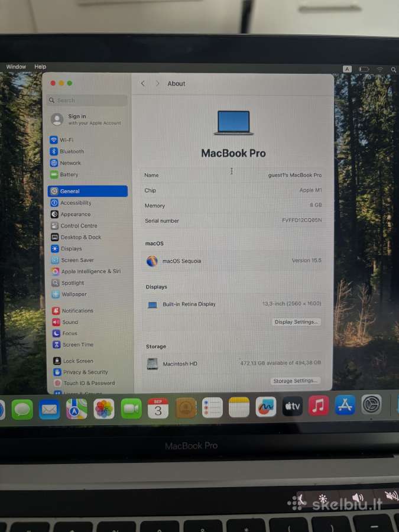Open Photos app in Dock

pyautogui.click(x=104, y=408)
